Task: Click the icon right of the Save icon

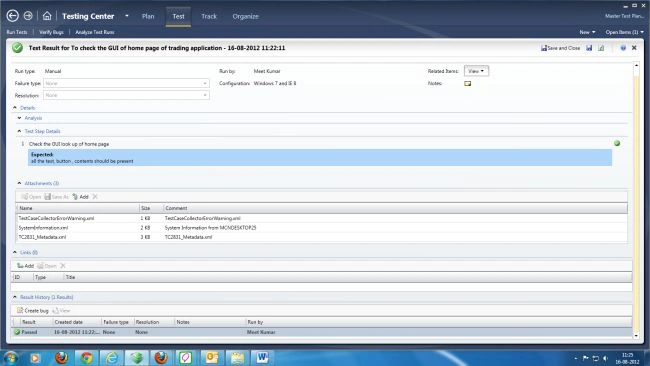Action: coord(601,48)
